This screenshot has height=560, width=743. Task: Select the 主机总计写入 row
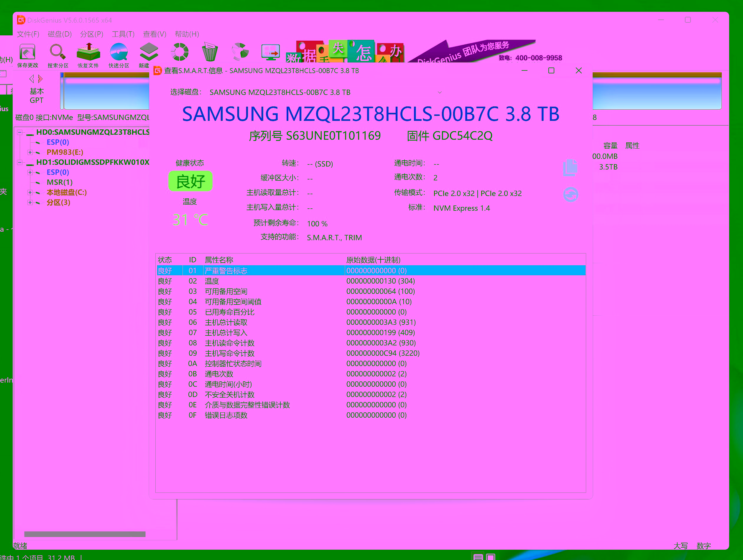371,333
